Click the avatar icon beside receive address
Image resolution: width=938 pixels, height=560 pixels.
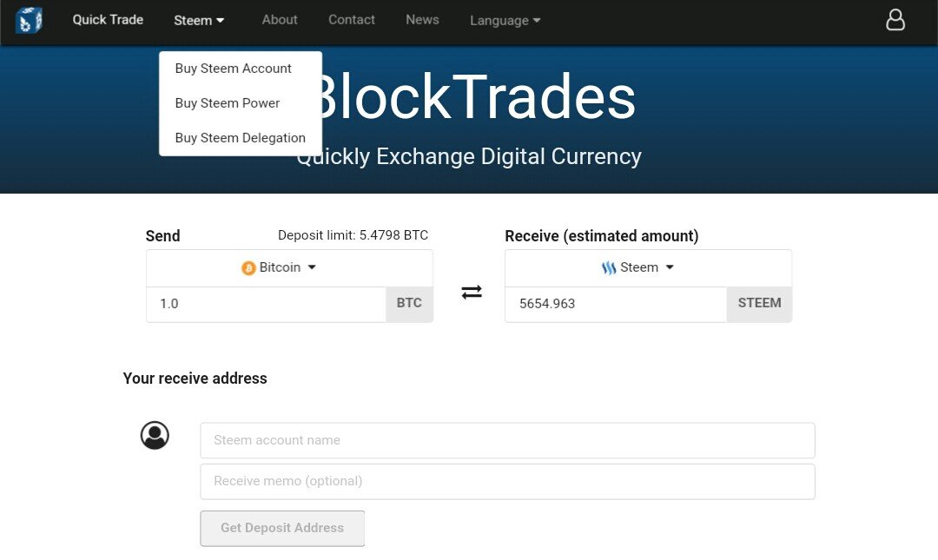click(155, 435)
